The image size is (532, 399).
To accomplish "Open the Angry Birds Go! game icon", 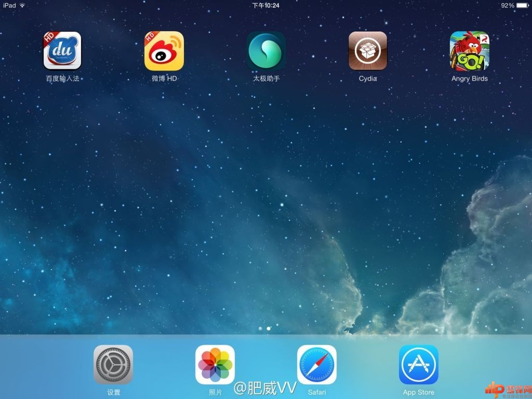I will point(470,51).
